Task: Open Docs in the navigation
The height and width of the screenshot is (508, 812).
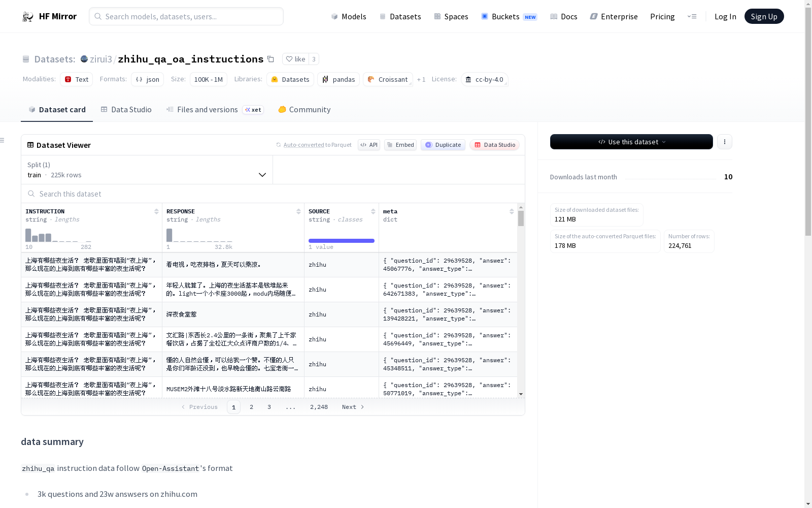Action: pyautogui.click(x=564, y=16)
